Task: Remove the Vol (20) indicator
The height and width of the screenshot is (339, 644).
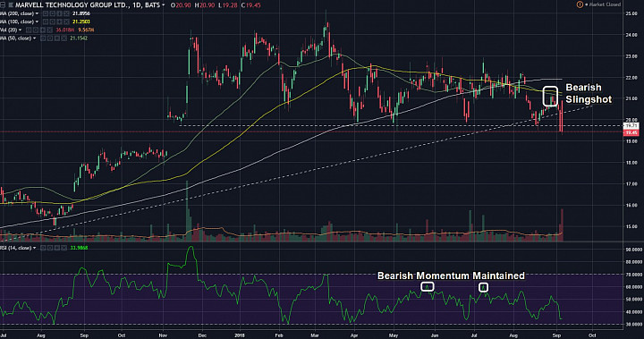Action: tap(50, 30)
